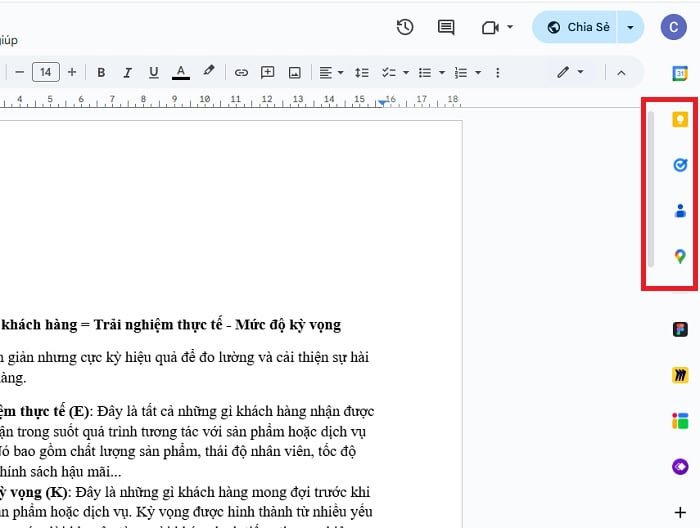This screenshot has height=528, width=700.
Task: Open Google Calendar side panel
Action: (x=680, y=73)
